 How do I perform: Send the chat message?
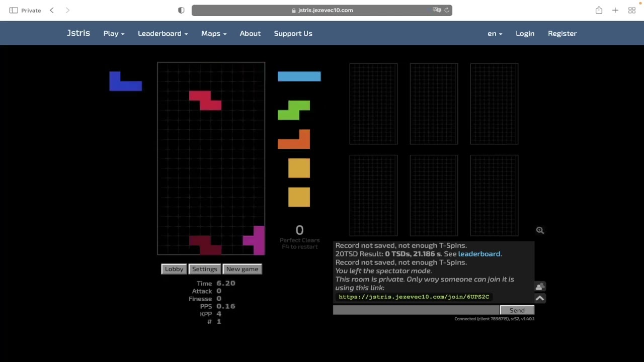click(517, 310)
